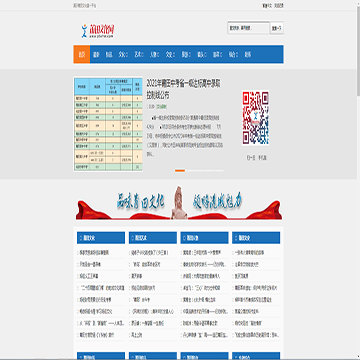The height and width of the screenshot is (360, 360).
Task: Click the text link at the top-left utility bar
Action: (85, 6)
